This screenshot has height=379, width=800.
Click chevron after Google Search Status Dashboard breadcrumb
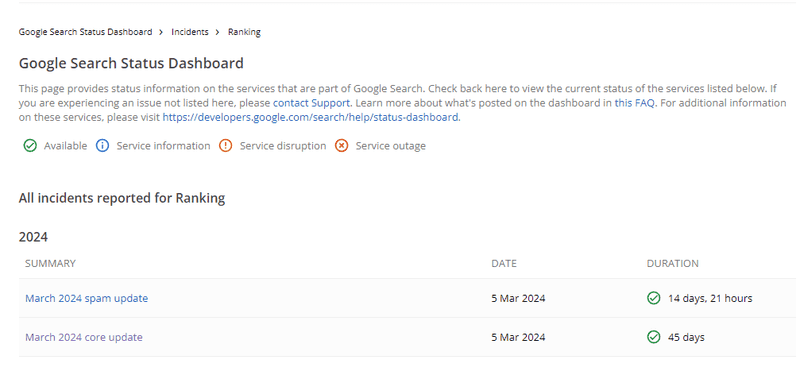tap(161, 32)
